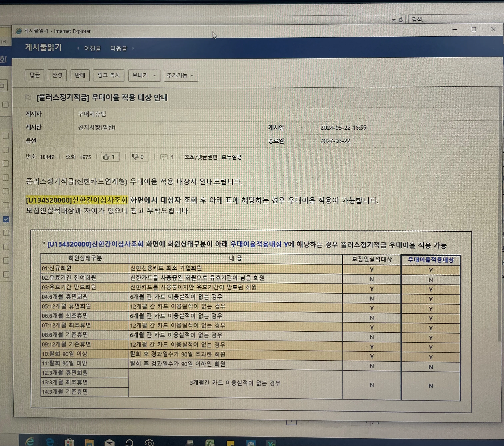The height and width of the screenshot is (446, 504).
Task: Uncheck the ticked checkbox in background list
Action: [x=6, y=219]
